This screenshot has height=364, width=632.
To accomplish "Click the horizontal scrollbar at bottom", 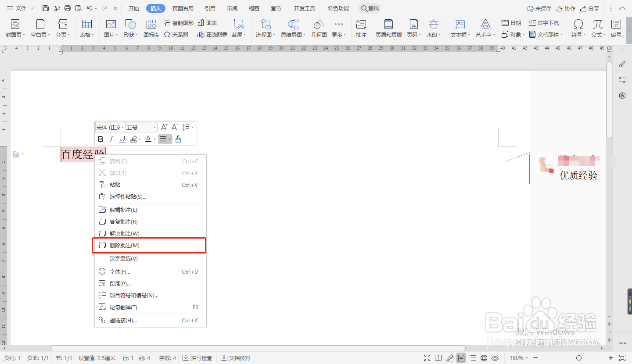I will 258,348.
